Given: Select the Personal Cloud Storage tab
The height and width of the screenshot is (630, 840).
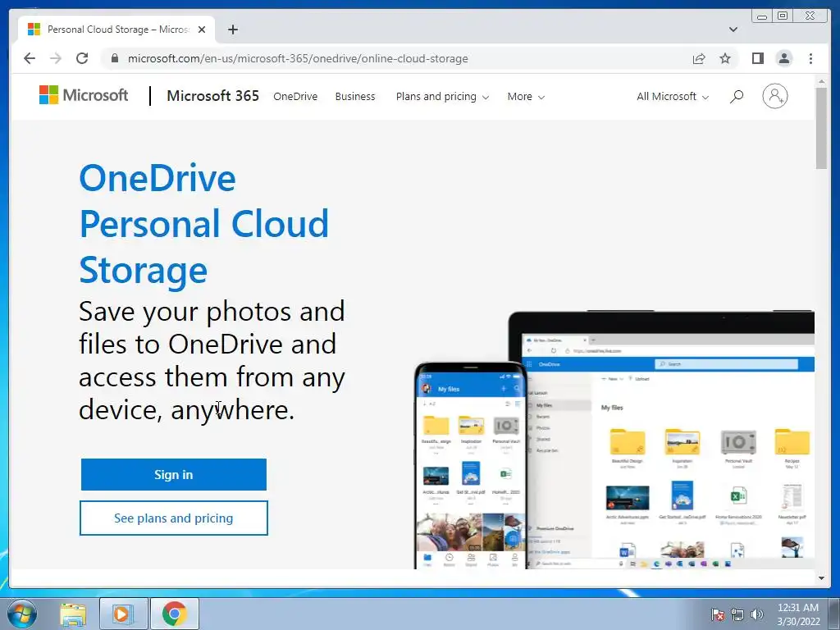Looking at the screenshot, I should tap(116, 30).
